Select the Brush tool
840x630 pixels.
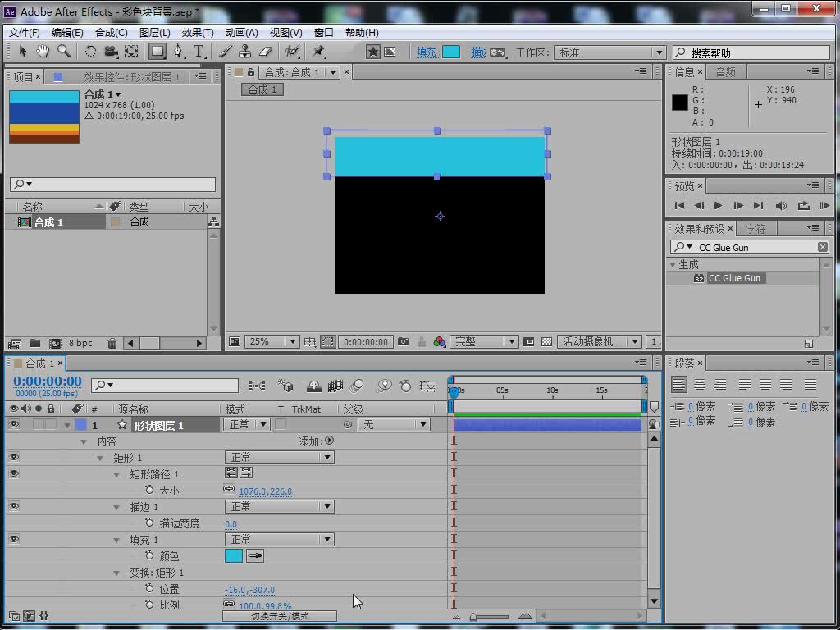226,52
